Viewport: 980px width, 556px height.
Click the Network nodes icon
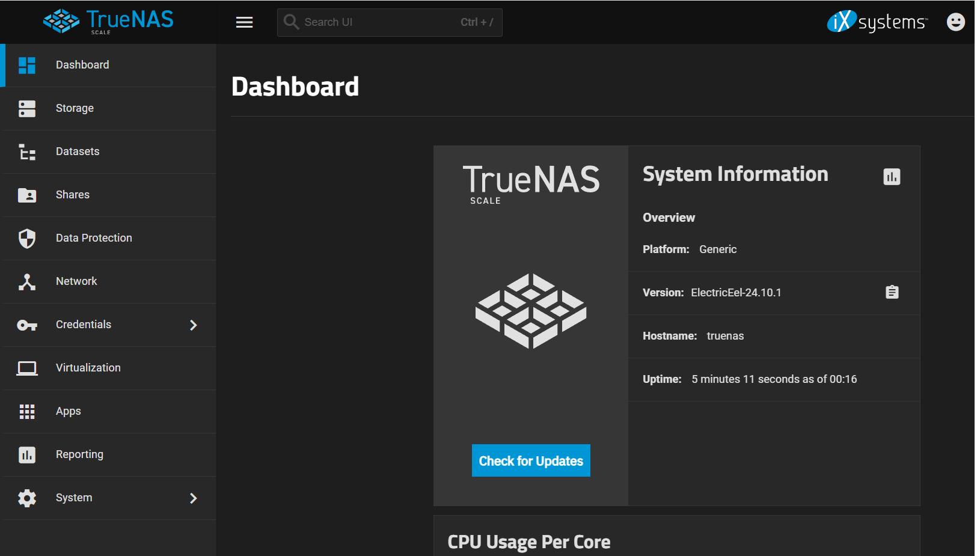(27, 281)
